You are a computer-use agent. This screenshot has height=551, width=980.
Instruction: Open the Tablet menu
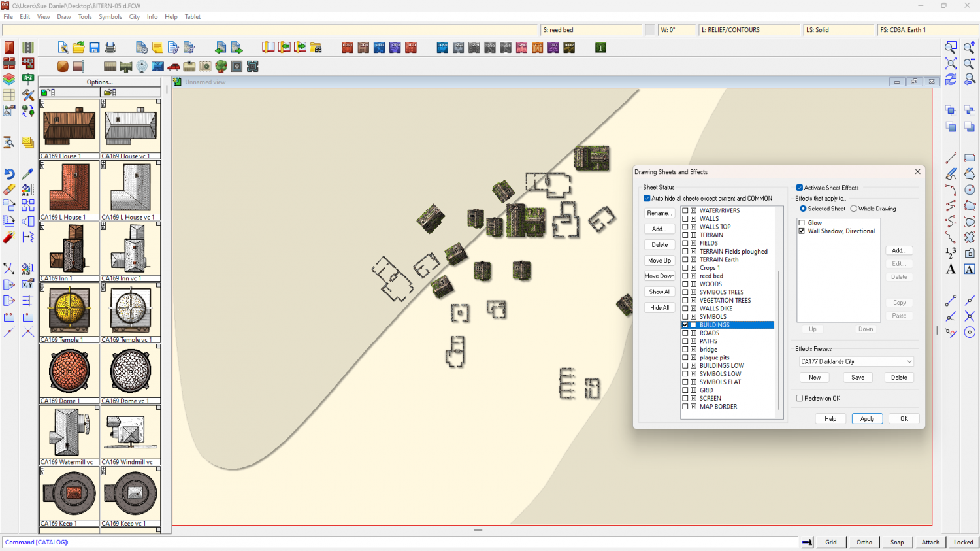(x=193, y=16)
